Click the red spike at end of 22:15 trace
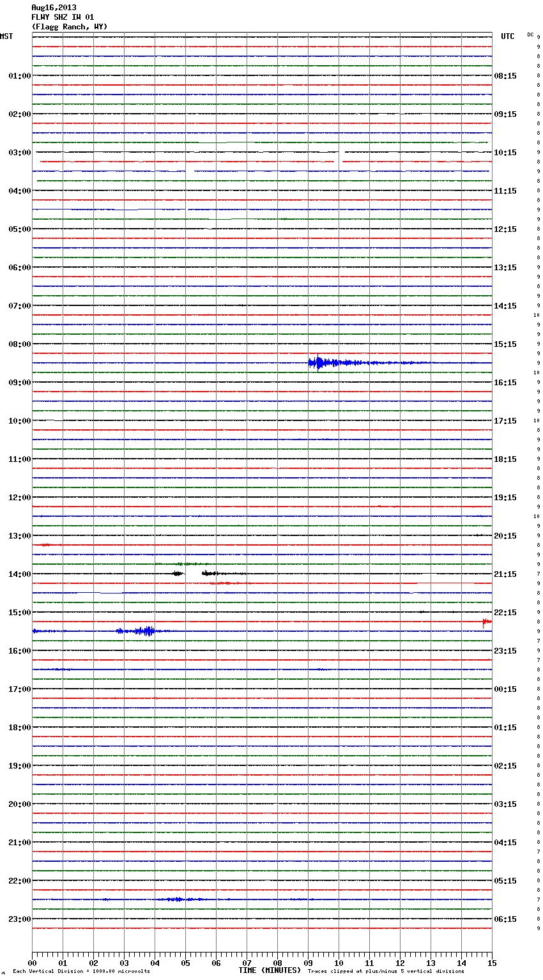This screenshot has height=980, width=543. [487, 622]
